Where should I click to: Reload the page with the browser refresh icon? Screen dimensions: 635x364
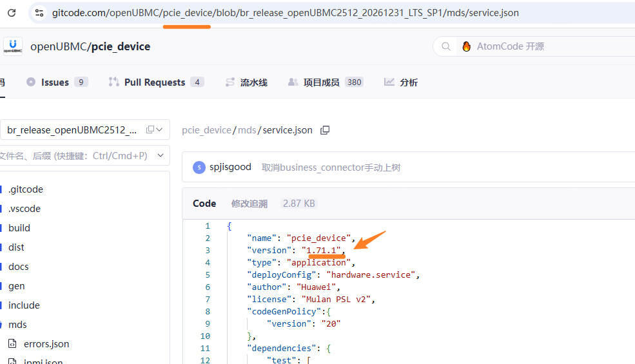[11, 13]
